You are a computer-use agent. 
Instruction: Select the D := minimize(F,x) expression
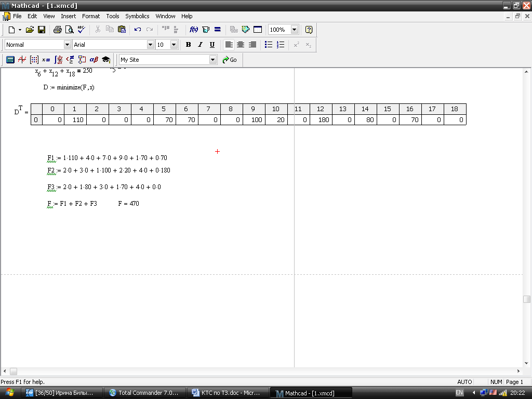[69, 87]
